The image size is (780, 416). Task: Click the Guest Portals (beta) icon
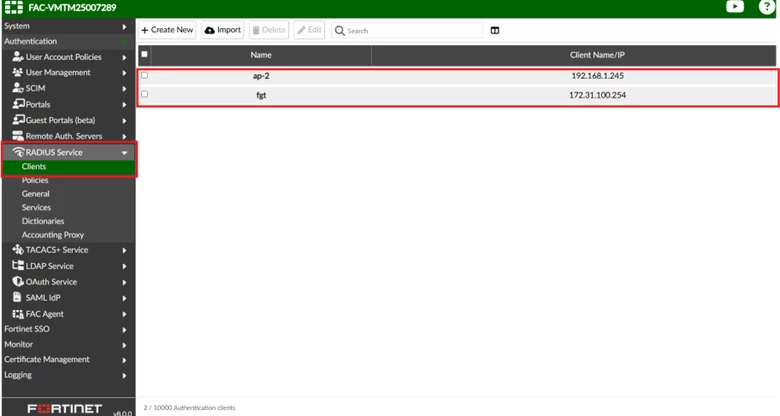point(18,120)
